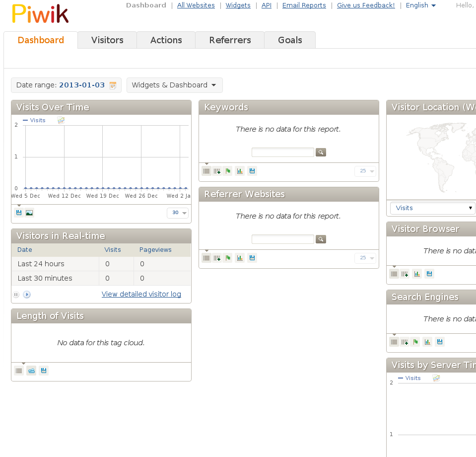Expand row limit dropdown in Visits Over Time
476x457 pixels.
178,213
